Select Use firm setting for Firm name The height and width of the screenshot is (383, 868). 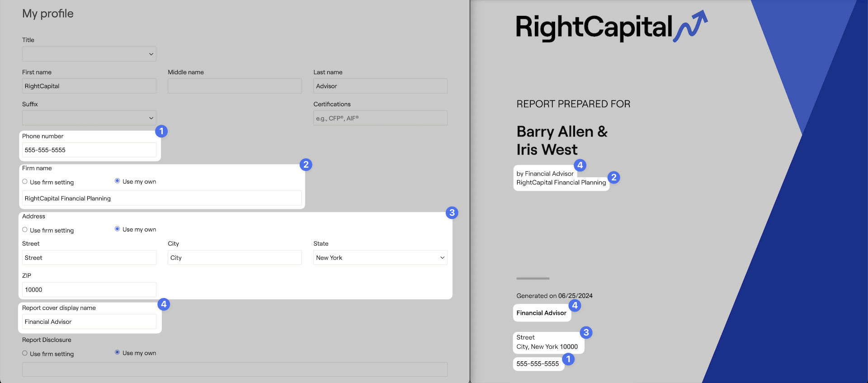click(25, 182)
